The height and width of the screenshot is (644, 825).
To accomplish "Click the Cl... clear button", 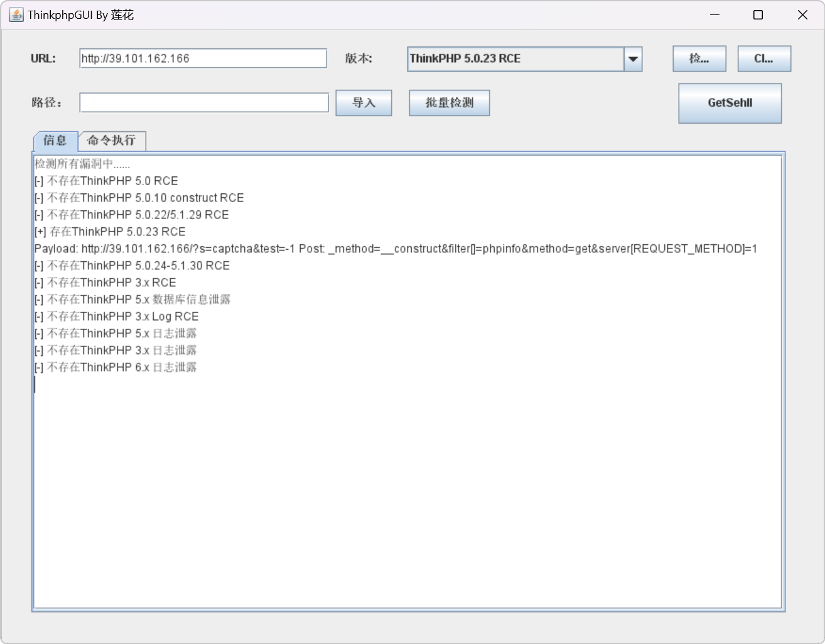I will coord(764,58).
